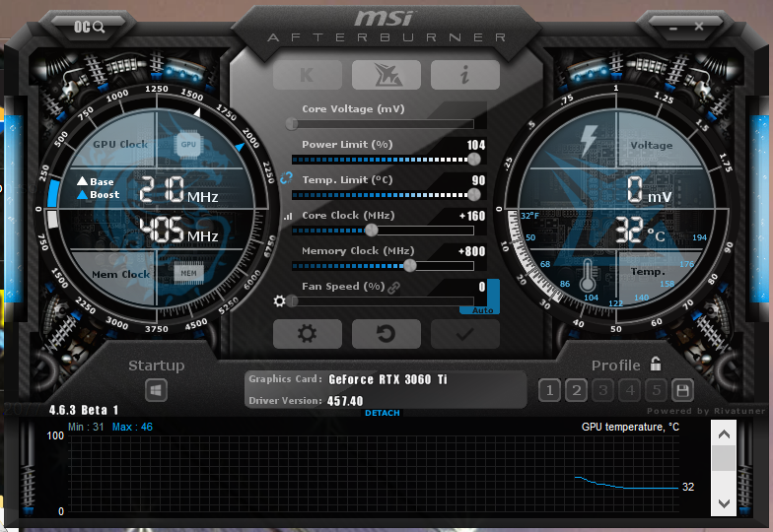
Task: Click Temp. Limit value 90
Action: [x=479, y=180]
